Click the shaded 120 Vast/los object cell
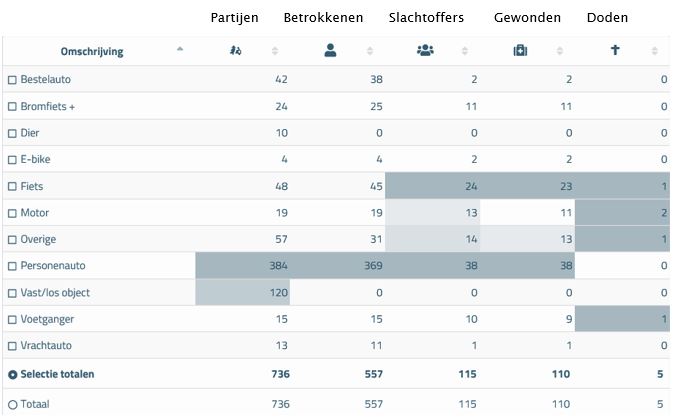The width and height of the screenshot is (674, 418). click(x=243, y=293)
